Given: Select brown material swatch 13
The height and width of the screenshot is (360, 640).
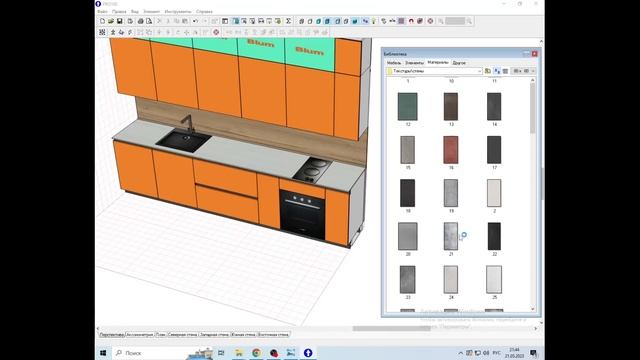Looking at the screenshot, I should coord(451,107).
